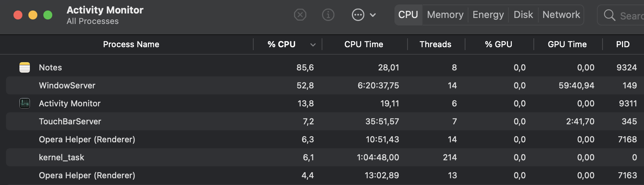644x185 pixels.
Task: Click the search magnifier icon
Action: 609,15
